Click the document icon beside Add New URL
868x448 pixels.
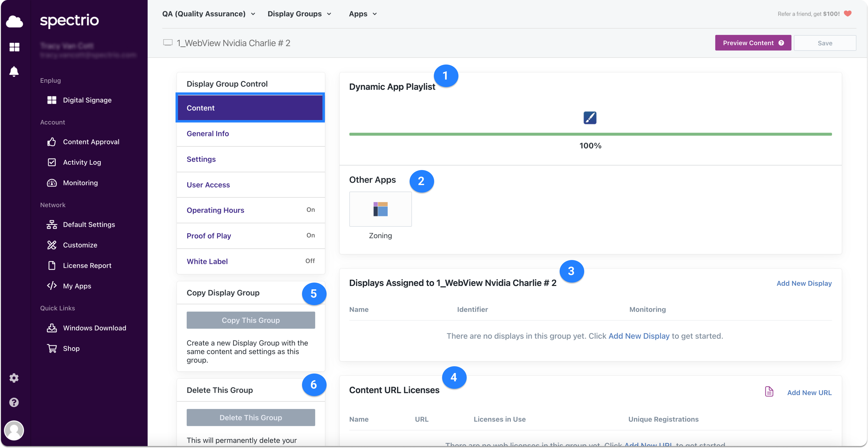click(769, 391)
